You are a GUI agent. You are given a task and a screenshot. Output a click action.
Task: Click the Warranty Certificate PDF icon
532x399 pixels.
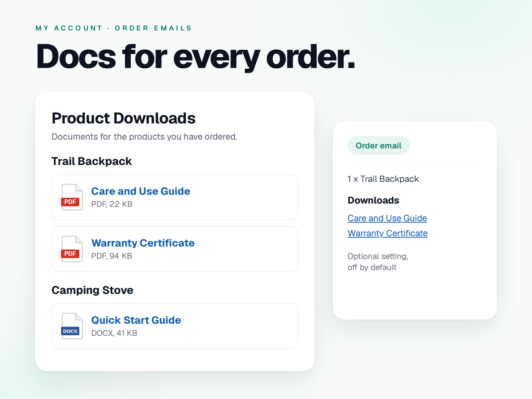tap(72, 249)
